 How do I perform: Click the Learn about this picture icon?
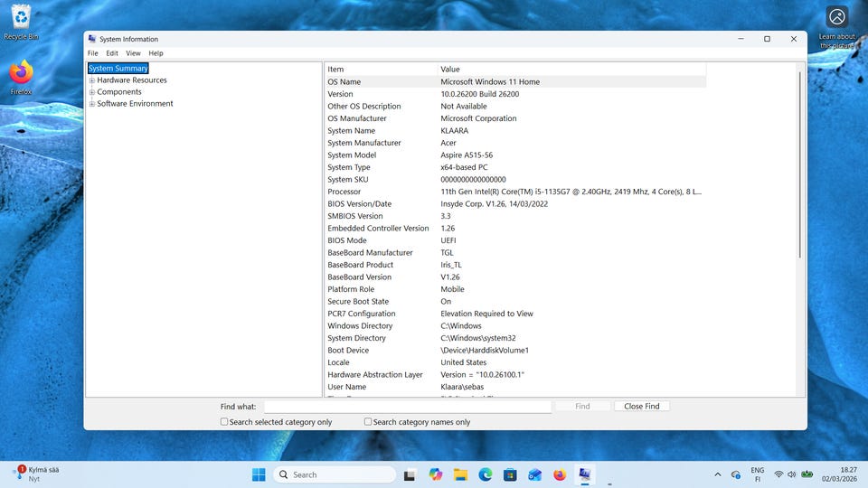coord(837,26)
